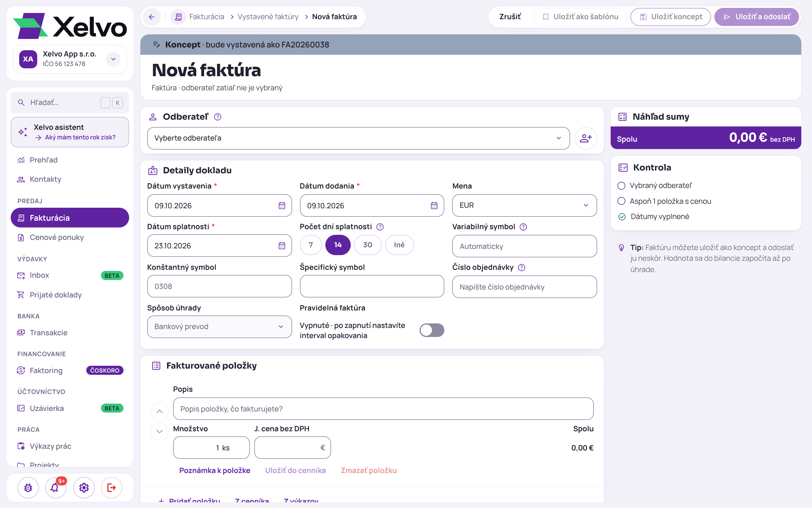Screen dimensions: 812x508
Task: Open the Spôsob úhrady dropdown
Action: tap(219, 327)
